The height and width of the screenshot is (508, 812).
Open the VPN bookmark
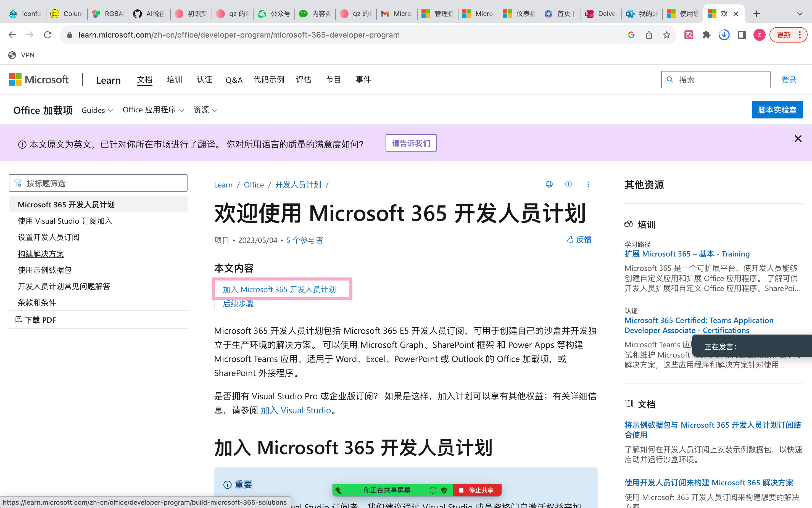22,55
